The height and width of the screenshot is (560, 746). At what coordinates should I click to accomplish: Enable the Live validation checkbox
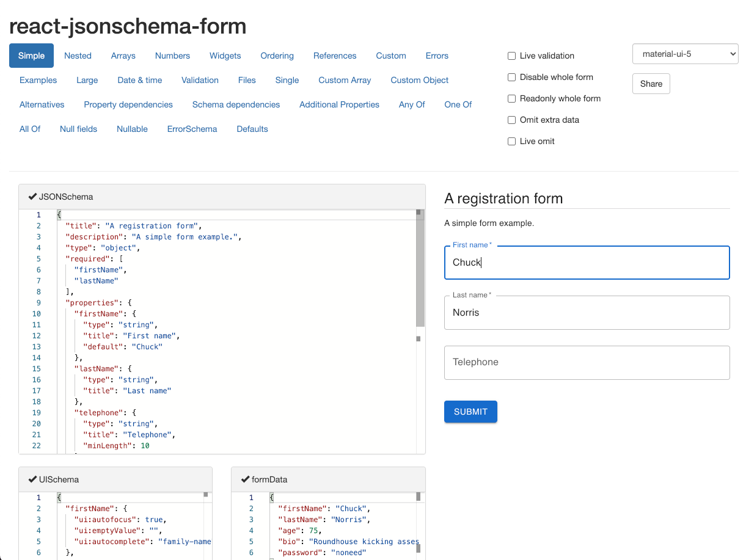pyautogui.click(x=512, y=56)
